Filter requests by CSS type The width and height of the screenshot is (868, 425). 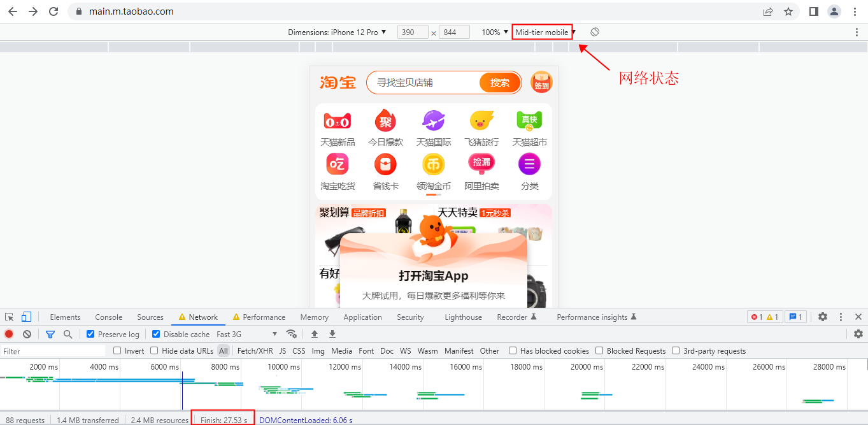(x=299, y=350)
